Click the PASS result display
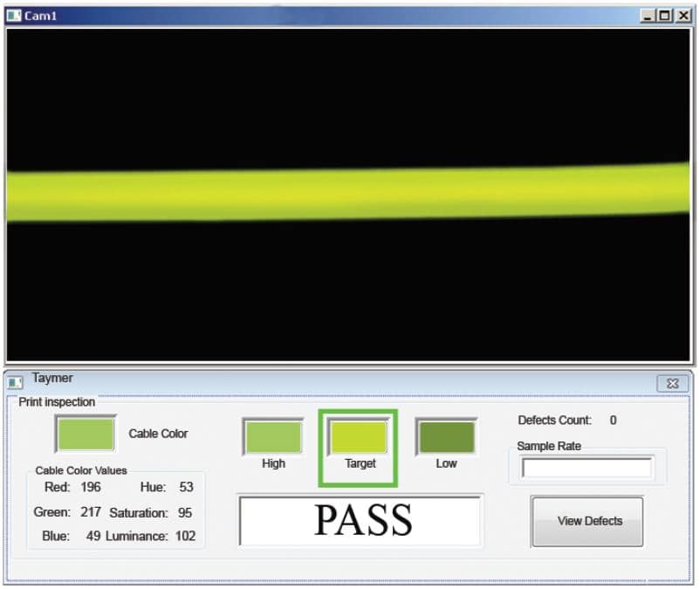The image size is (700, 589). click(x=360, y=521)
